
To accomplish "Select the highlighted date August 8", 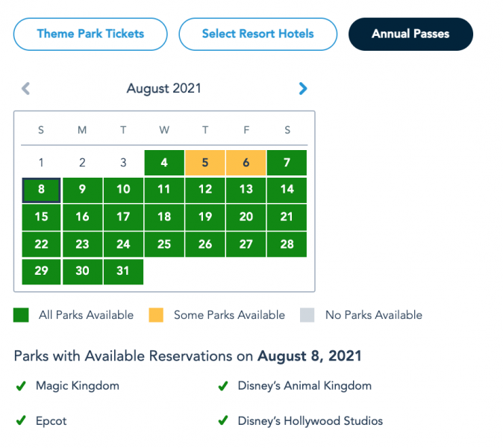I will pyautogui.click(x=41, y=190).
